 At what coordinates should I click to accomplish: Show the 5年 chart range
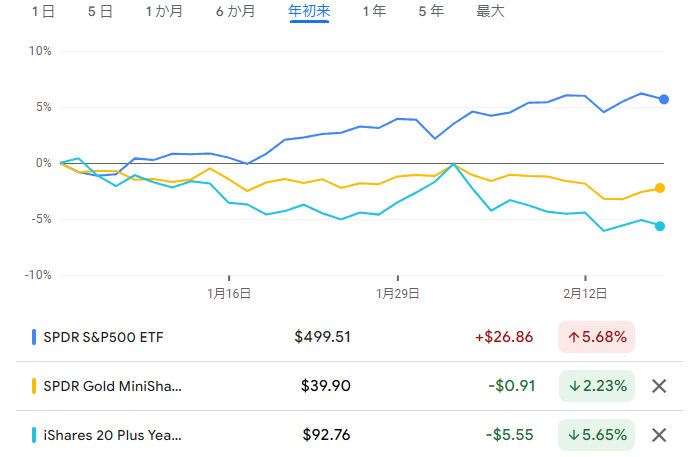coord(431,12)
